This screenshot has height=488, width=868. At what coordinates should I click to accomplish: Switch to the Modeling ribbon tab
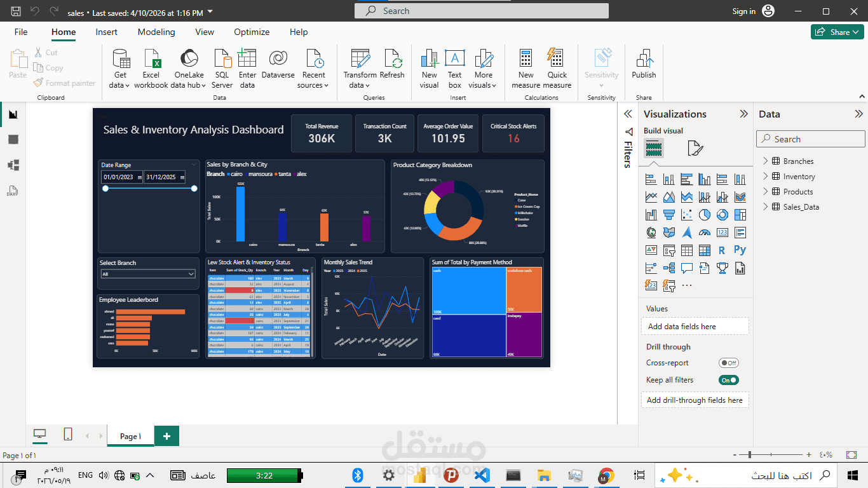coord(156,32)
